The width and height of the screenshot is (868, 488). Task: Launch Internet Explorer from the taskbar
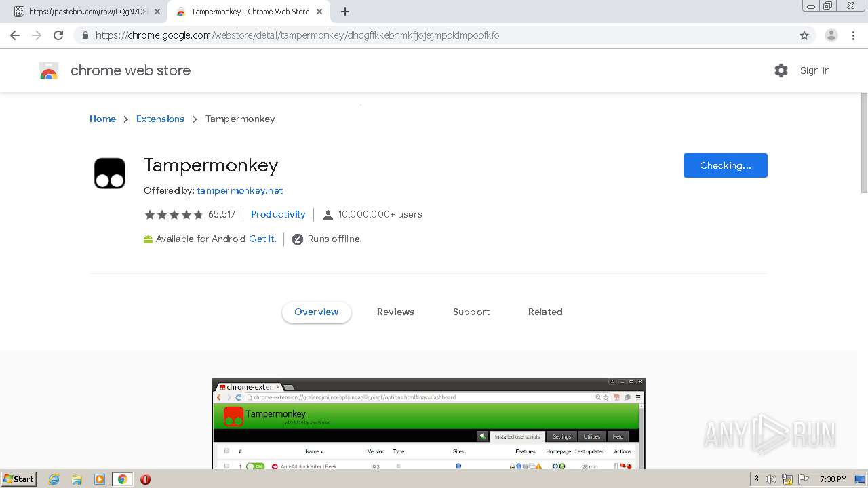[x=54, y=479]
